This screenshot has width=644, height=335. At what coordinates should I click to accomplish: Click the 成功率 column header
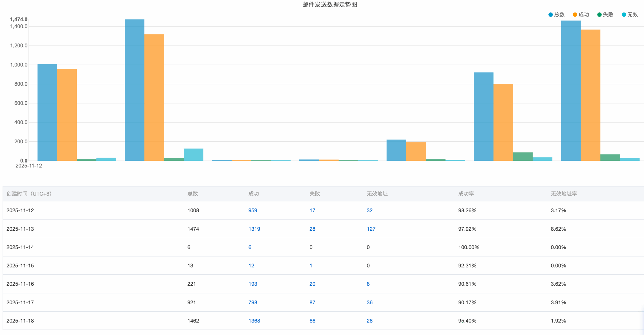coord(466,194)
